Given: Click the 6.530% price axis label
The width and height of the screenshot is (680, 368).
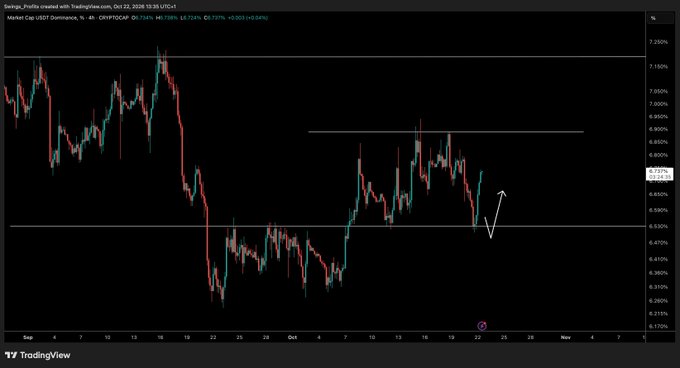Looking at the screenshot, I should coord(658,226).
